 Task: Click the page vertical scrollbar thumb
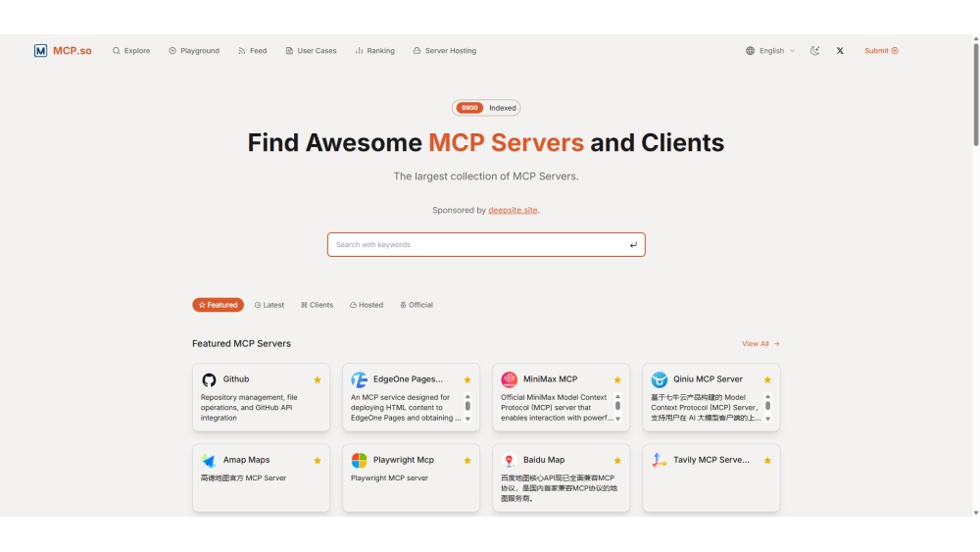976,94
